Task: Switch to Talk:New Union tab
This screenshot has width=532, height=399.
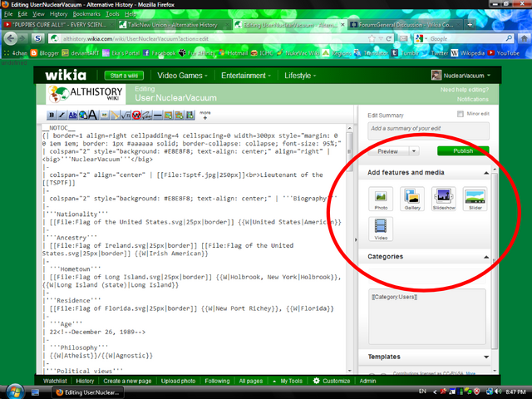Action: tap(173, 25)
